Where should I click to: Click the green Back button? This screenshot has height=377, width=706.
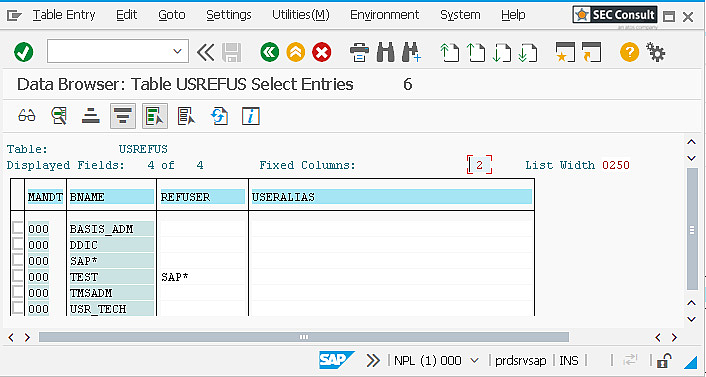(269, 52)
